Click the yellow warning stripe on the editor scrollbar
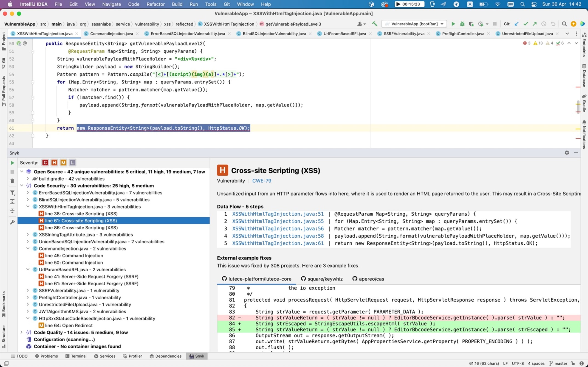The height and width of the screenshot is (367, 588). [578, 129]
